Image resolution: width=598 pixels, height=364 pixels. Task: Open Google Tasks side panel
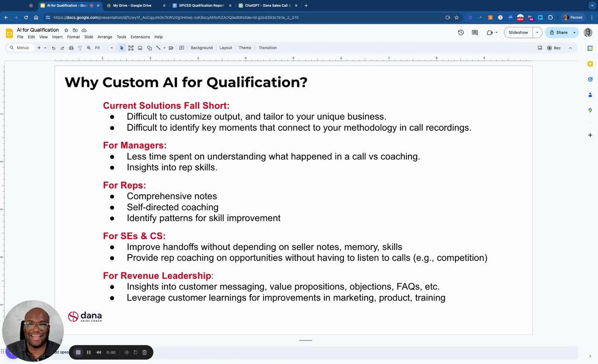(x=590, y=79)
